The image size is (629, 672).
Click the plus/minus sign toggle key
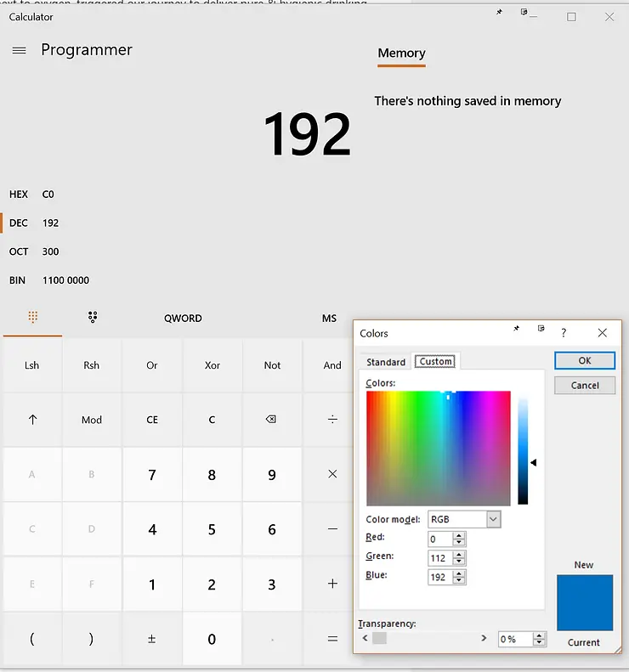pos(152,639)
